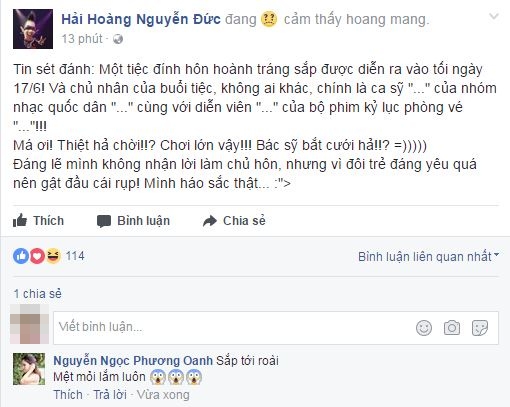Open the sticker picker icon
This screenshot has width=510, height=407.
pos(480,328)
